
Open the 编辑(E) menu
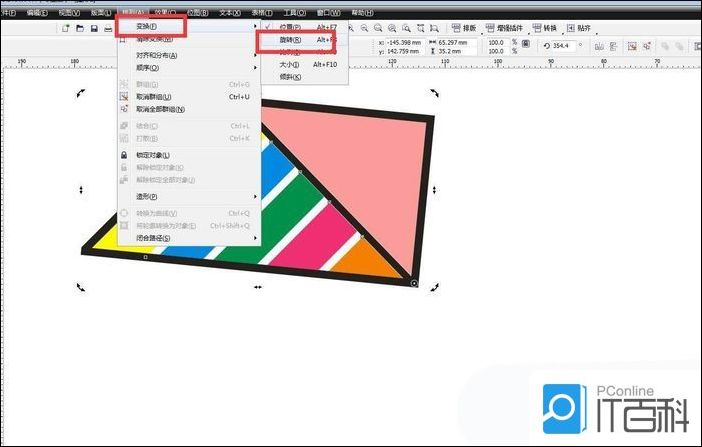click(x=37, y=13)
